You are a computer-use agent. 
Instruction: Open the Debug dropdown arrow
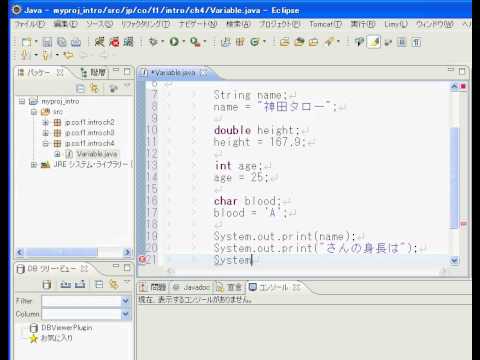click(x=162, y=42)
